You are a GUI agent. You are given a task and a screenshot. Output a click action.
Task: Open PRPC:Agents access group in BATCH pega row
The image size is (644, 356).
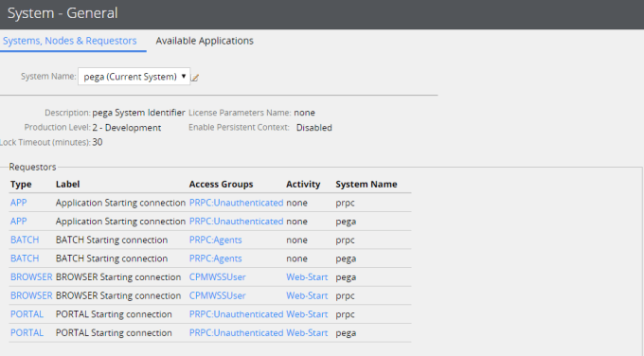pos(215,258)
